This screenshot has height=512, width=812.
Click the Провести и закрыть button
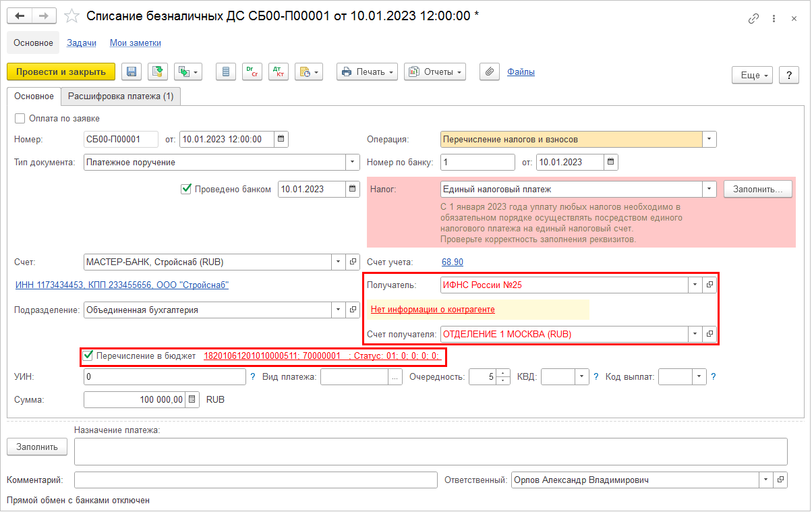pyautogui.click(x=61, y=72)
